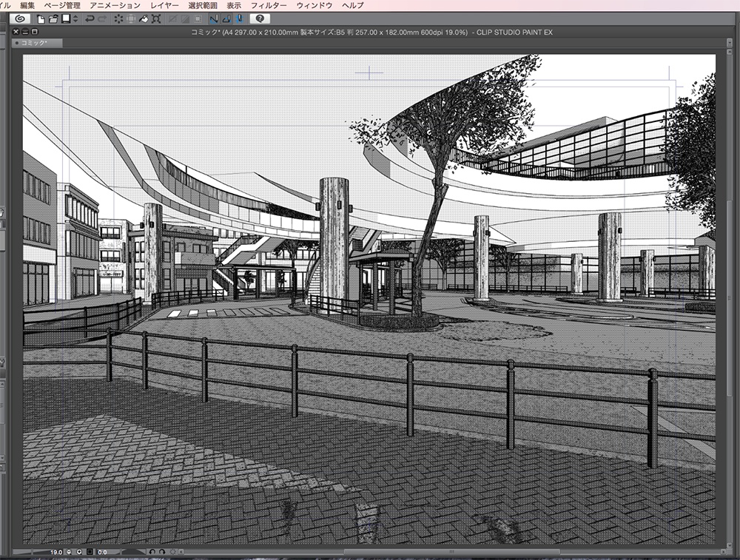Click the Fill bucket icon in toolbar

pos(144,19)
